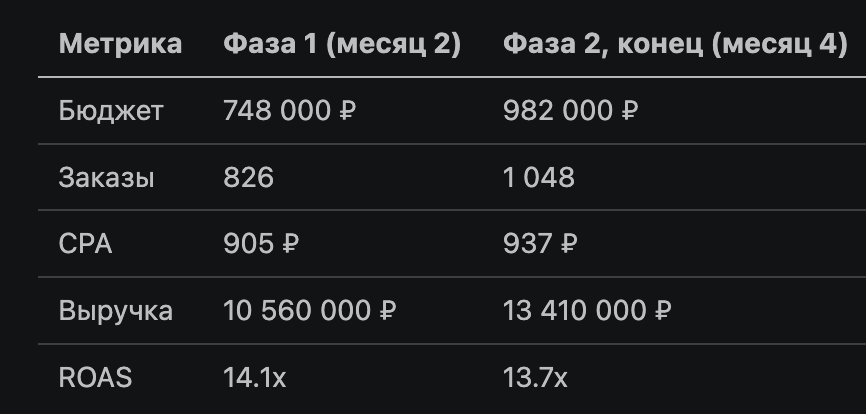Click the Заказы row label
The height and width of the screenshot is (414, 866).
[x=107, y=178]
